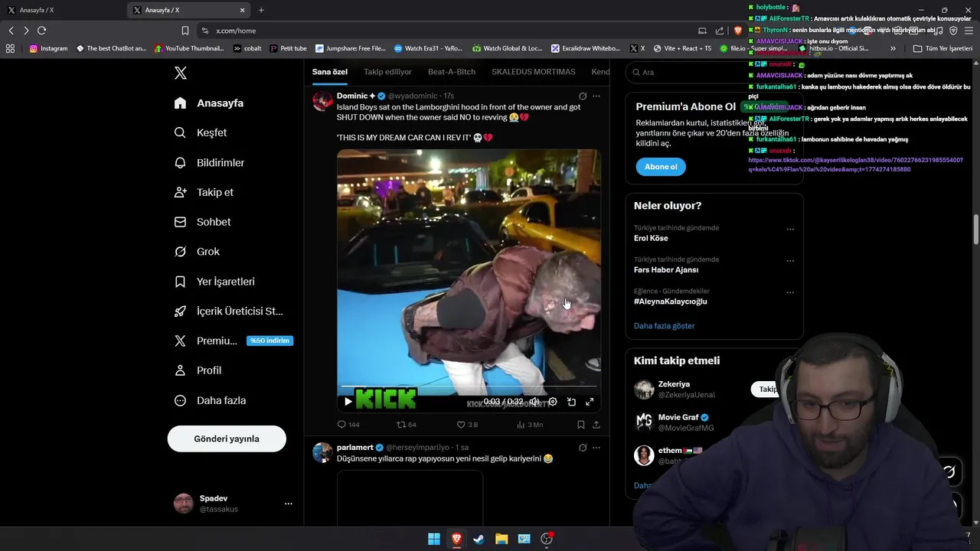Toggle picture-in-picture on video

(x=571, y=402)
